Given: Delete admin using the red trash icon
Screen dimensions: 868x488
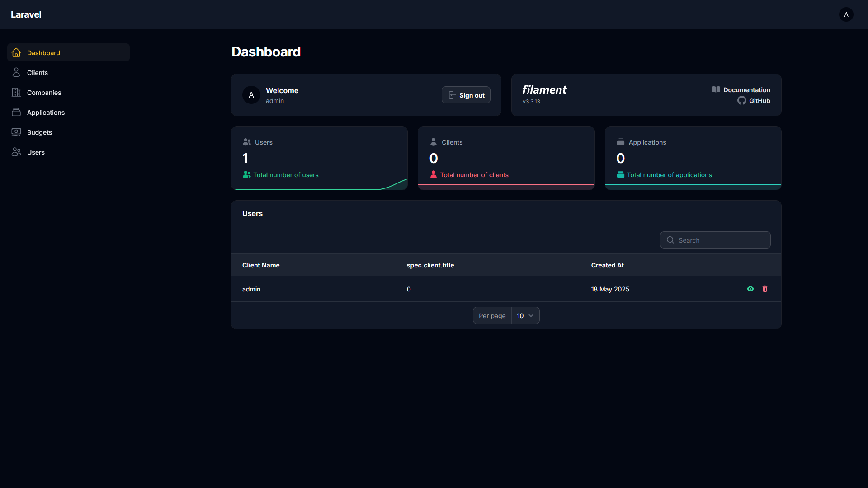Looking at the screenshot, I should pos(764,289).
